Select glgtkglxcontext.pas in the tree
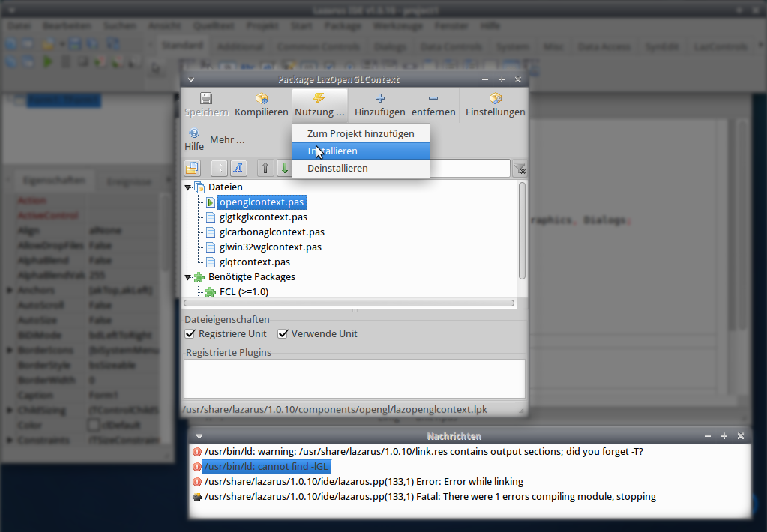 264,217
